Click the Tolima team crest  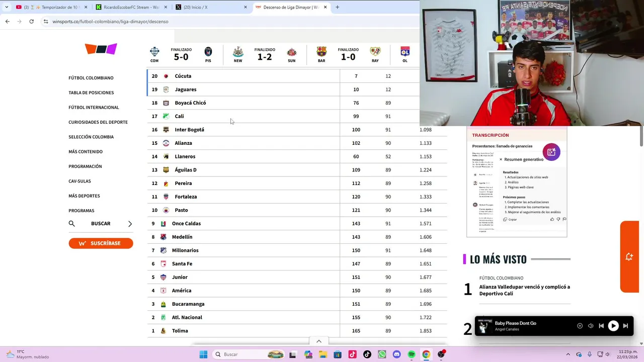click(x=163, y=331)
